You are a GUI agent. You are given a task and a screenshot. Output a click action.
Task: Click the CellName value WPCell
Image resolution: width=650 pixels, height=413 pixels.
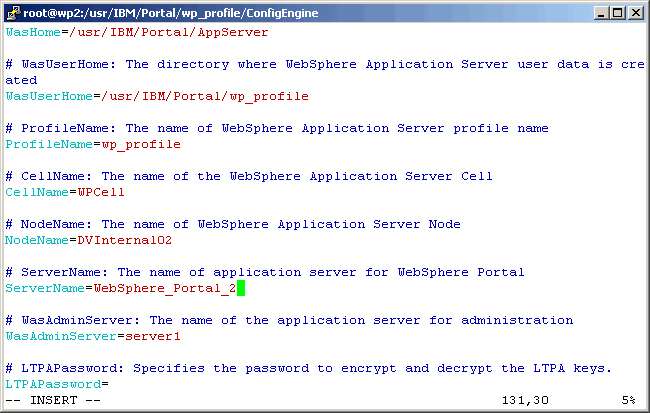click(101, 192)
